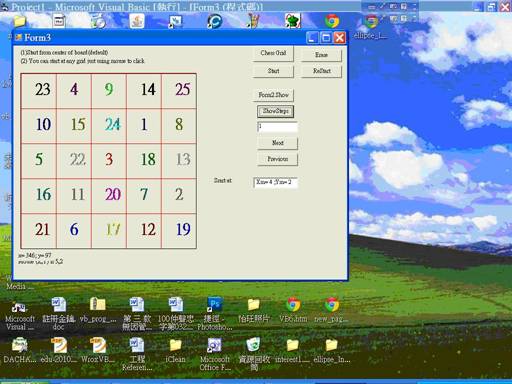Open the Java coffee-cup desktop icon
512x384 pixels.
(x=137, y=21)
